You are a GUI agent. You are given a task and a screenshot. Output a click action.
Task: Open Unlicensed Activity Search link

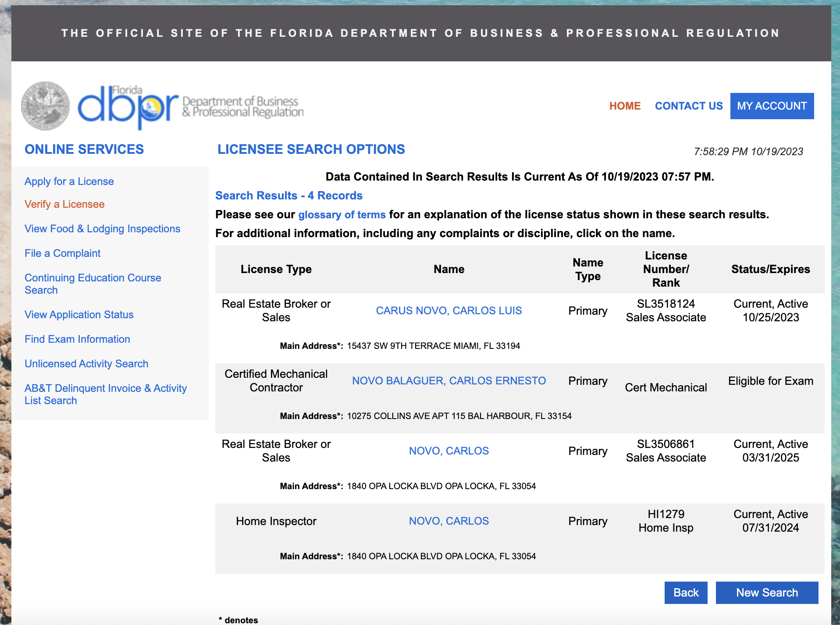click(x=86, y=364)
